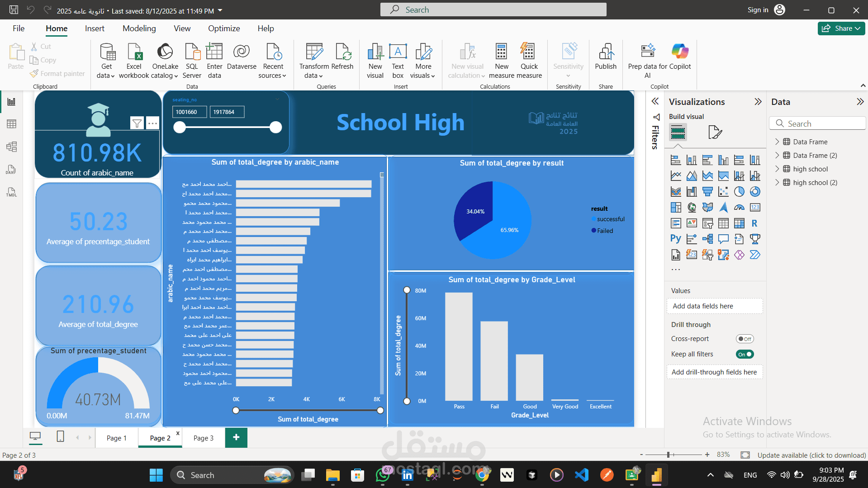Click Update available download link
This screenshot has height=488, width=868.
tap(811, 455)
